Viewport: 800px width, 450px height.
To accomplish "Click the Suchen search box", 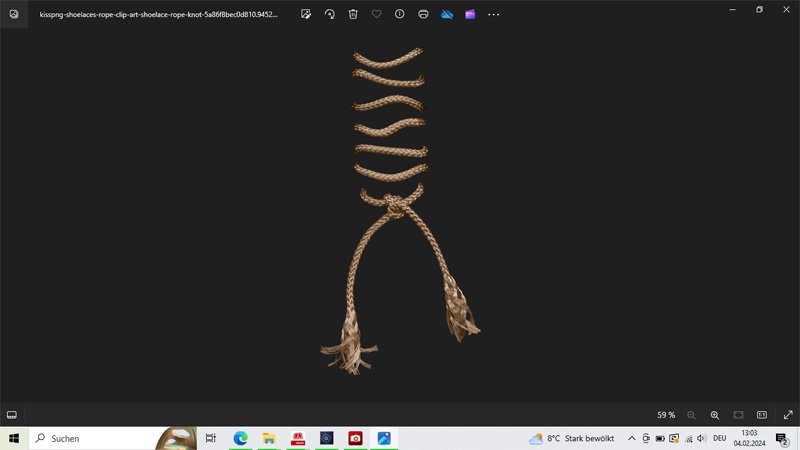I will (95, 438).
